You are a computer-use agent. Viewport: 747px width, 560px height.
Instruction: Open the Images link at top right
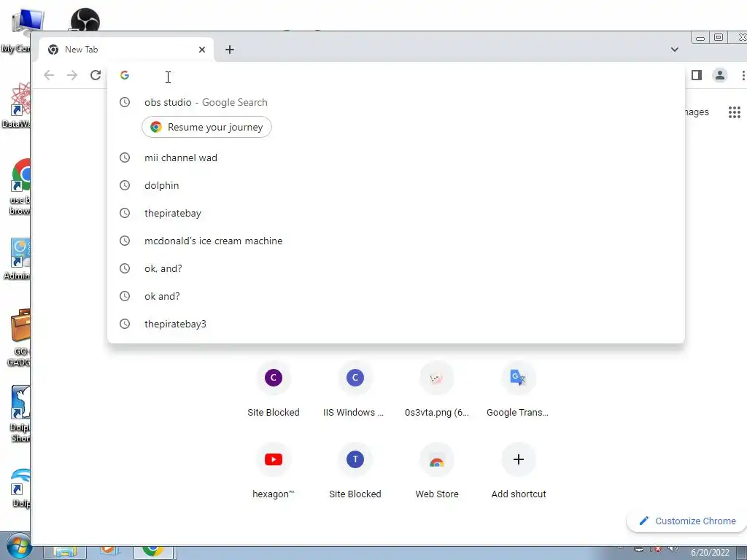(697, 112)
